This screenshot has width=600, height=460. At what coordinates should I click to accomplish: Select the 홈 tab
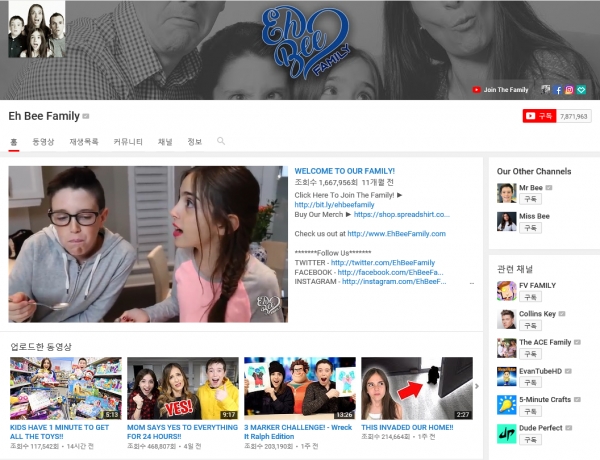coord(14,142)
